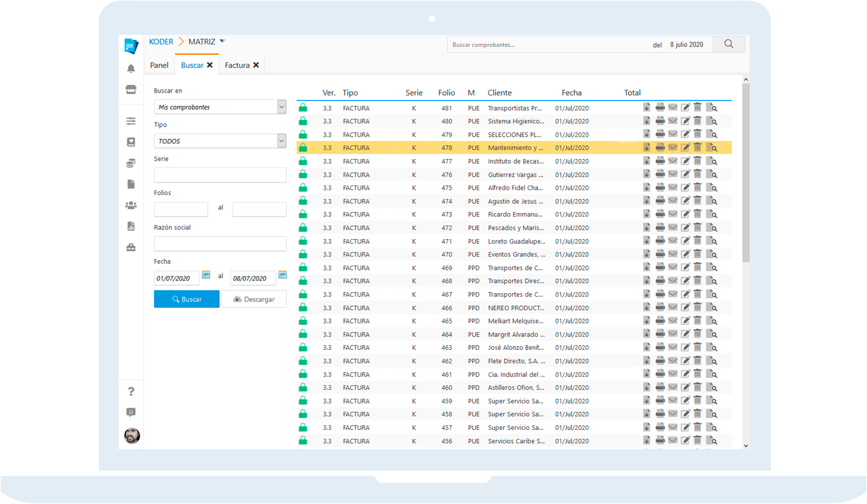This screenshot has width=867, height=504.
Task: Edit invoice folio 472
Action: [x=686, y=228]
